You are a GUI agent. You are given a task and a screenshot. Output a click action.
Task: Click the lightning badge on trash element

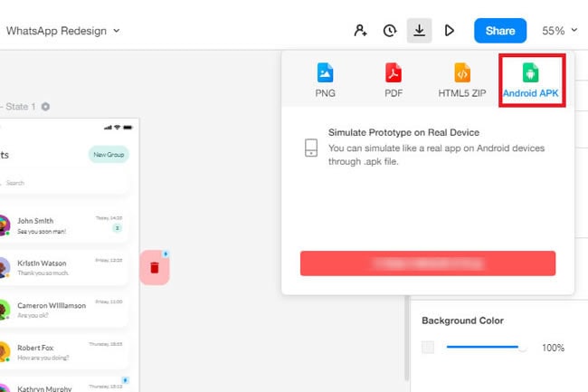pos(166,254)
